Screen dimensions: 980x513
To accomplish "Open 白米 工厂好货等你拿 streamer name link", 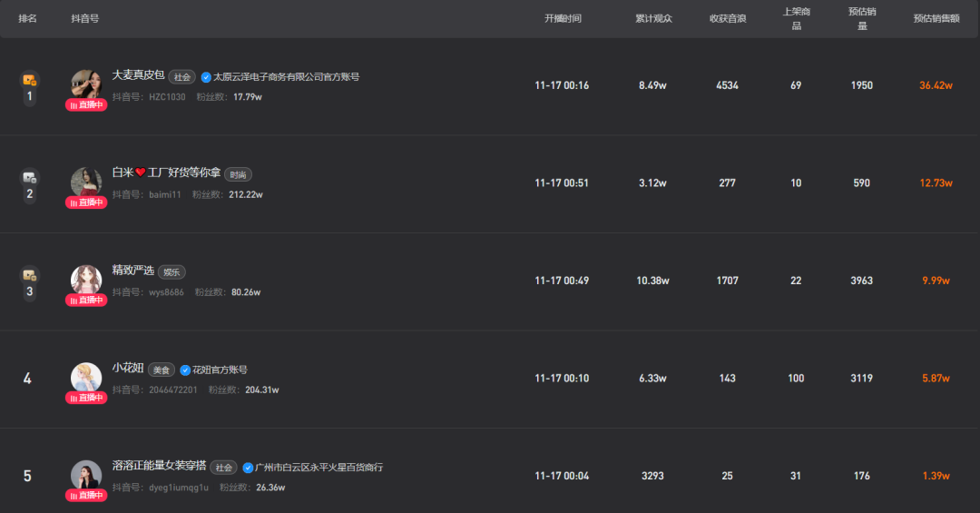I will pos(166,173).
